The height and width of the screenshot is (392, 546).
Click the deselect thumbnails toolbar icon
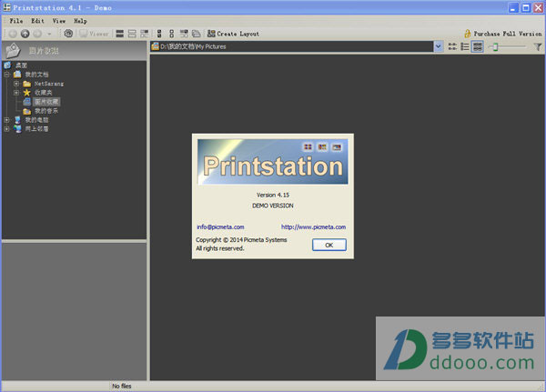pos(171,34)
